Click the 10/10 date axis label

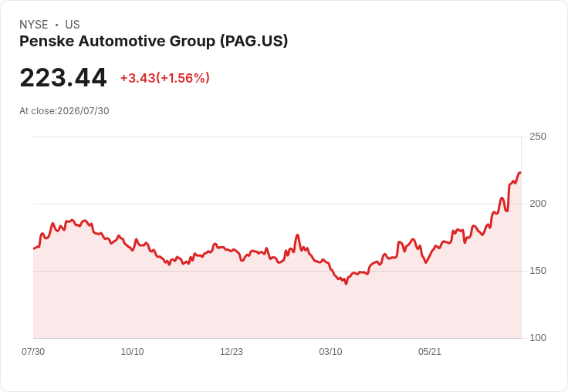coord(132,351)
